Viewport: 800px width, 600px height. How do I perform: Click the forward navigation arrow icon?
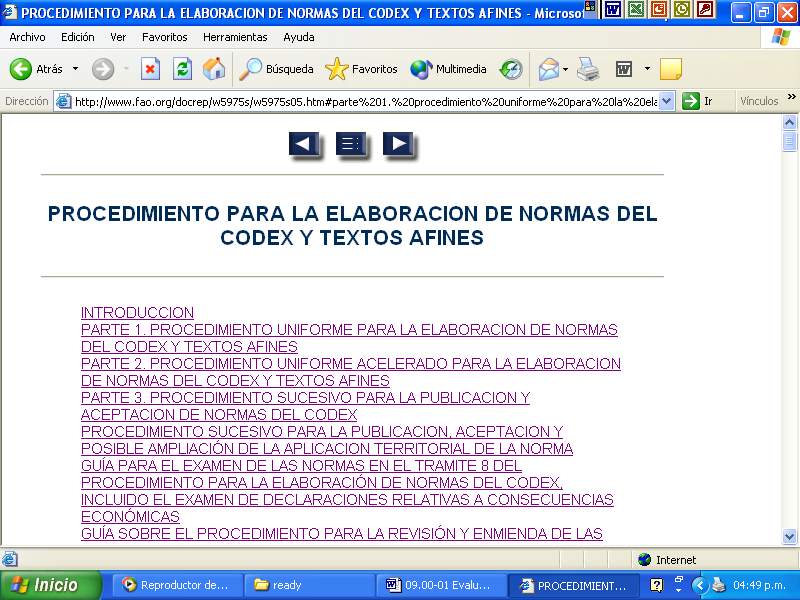[103, 69]
